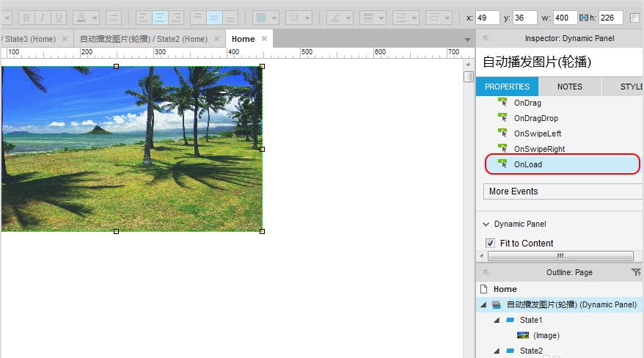Viewport: 644px width, 358px height.
Task: Tick the Hidden checkbox beside height field
Action: [634, 18]
